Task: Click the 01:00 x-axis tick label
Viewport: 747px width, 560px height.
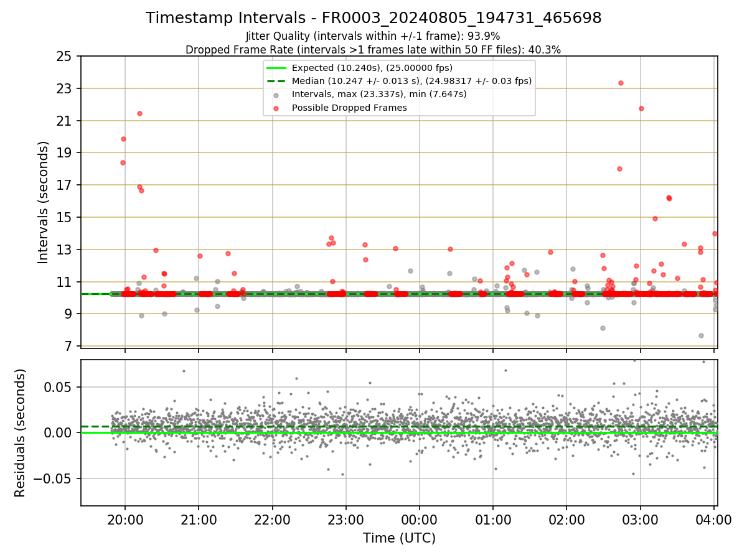Action: coord(493,519)
